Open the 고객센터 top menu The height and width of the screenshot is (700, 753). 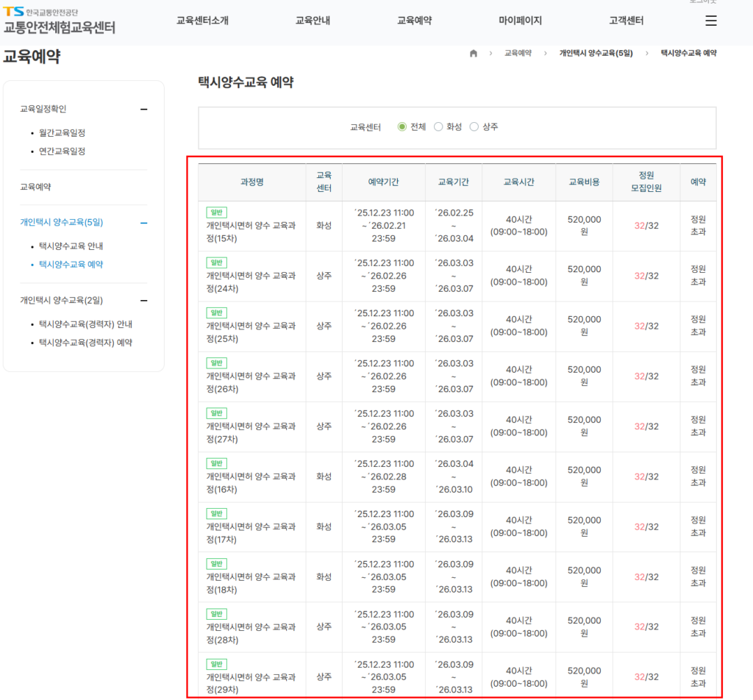pos(626,21)
